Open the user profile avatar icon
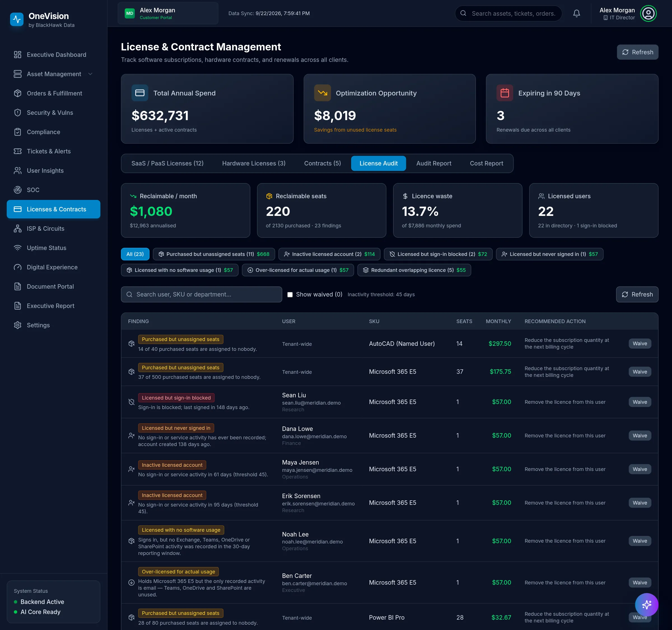 [x=648, y=13]
